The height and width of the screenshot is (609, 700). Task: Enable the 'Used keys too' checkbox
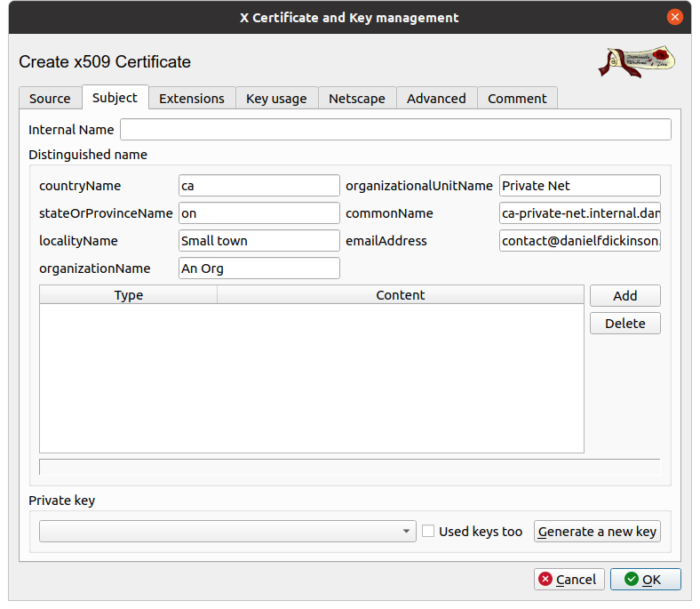pyautogui.click(x=428, y=532)
